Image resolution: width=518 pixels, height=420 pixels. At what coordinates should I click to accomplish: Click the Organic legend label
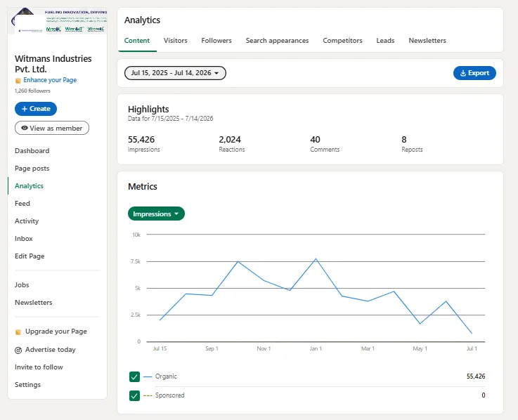click(x=166, y=376)
